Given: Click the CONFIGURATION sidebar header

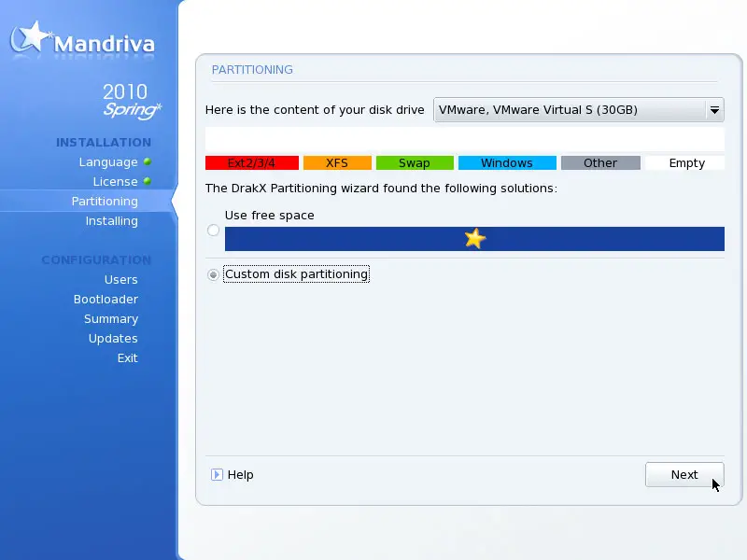Looking at the screenshot, I should coord(96,260).
